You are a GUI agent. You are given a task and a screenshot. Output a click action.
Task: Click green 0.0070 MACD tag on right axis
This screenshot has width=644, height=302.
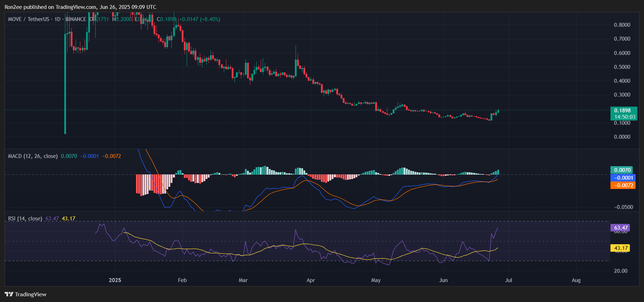[x=622, y=170]
